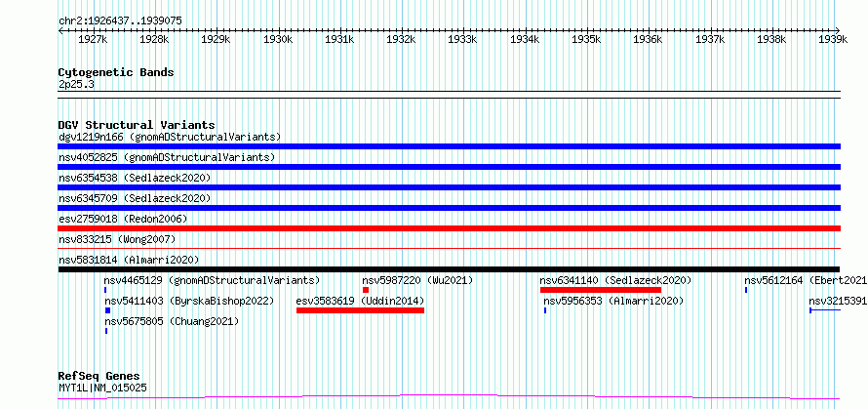Open the nsv6354538 Sedlazeck2020 label
Viewport: 868px width, 409px height.
click(135, 178)
